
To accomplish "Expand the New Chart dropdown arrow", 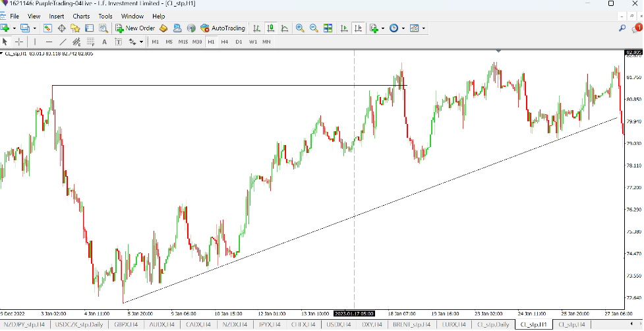I will tap(15, 28).
